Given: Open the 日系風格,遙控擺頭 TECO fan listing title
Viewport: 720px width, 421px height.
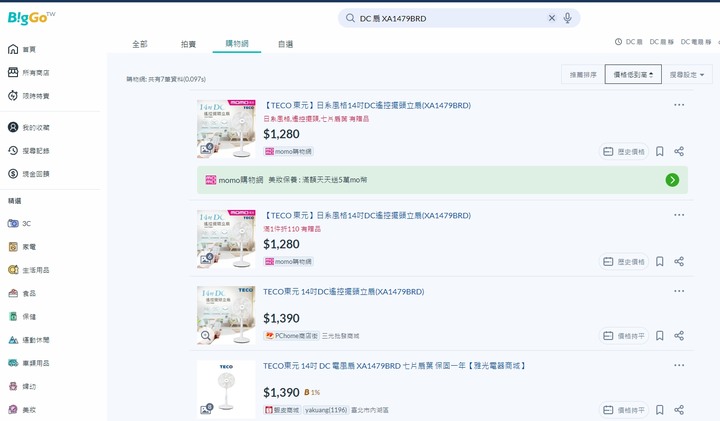Looking at the screenshot, I should (x=367, y=105).
